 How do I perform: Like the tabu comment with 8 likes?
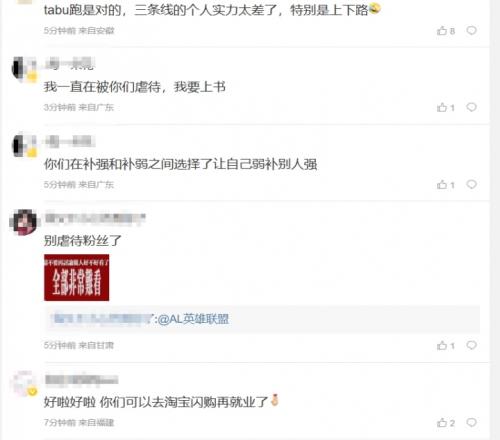446,31
